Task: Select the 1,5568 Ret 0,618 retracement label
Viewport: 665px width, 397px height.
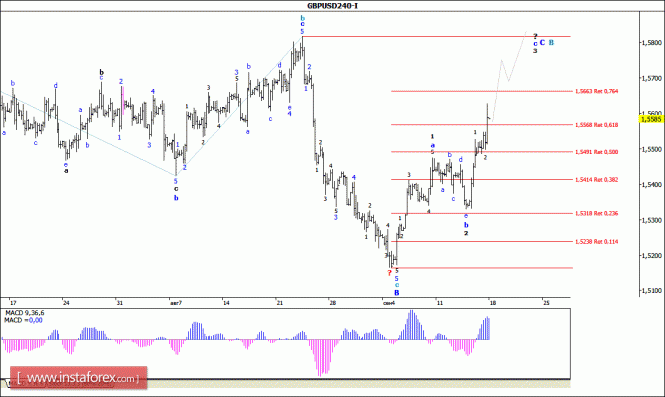Action: tap(596, 125)
